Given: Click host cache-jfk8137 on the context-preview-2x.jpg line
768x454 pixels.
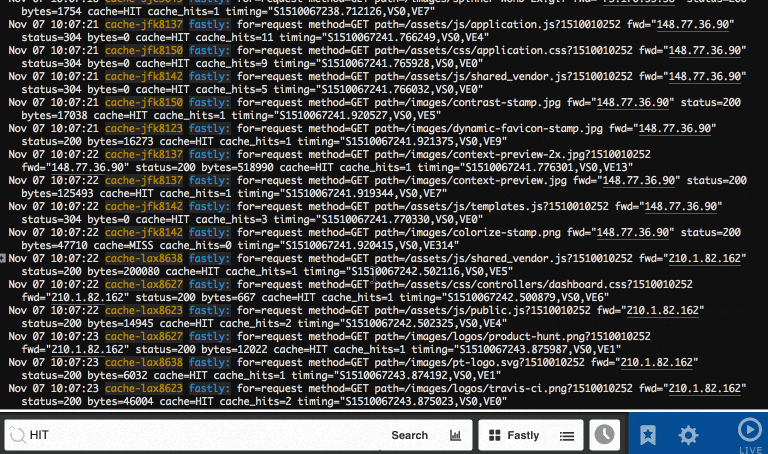Looking at the screenshot, I should pyautogui.click(x=144, y=154).
